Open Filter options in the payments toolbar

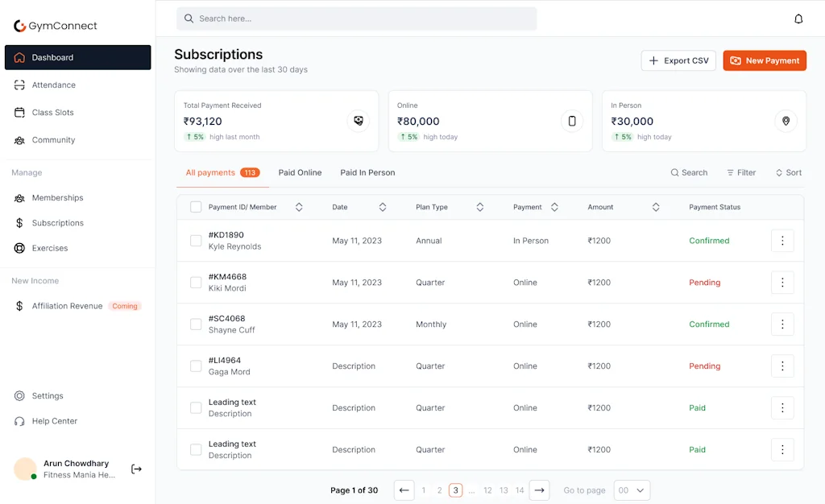(x=741, y=172)
